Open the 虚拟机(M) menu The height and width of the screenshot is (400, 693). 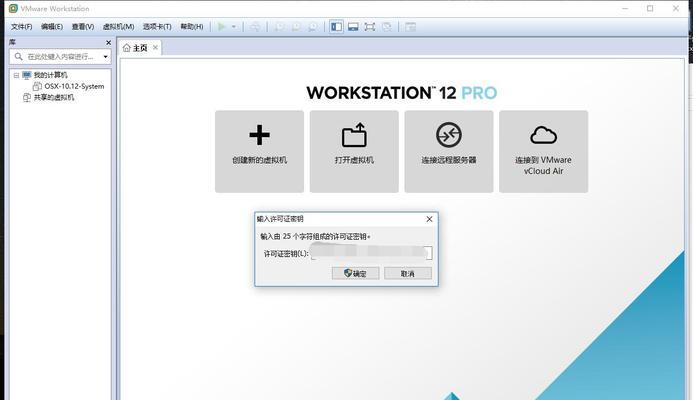[118, 27]
